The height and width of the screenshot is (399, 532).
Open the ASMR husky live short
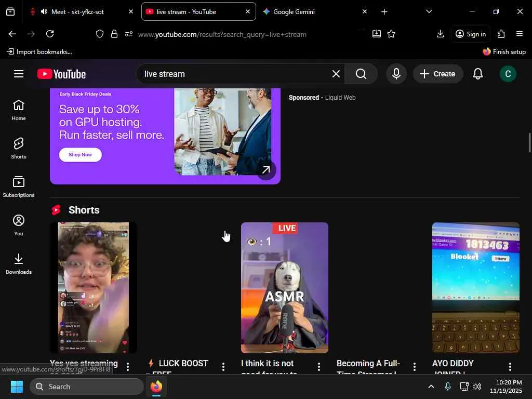(x=284, y=288)
